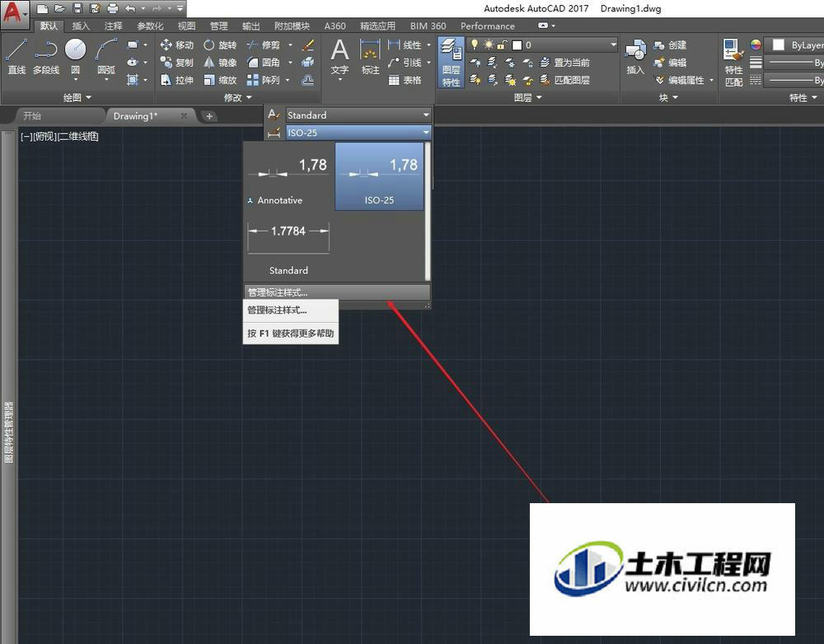Screen dimensions: 824x644
Task: Click the Leader (引线) tool
Action: tap(405, 63)
